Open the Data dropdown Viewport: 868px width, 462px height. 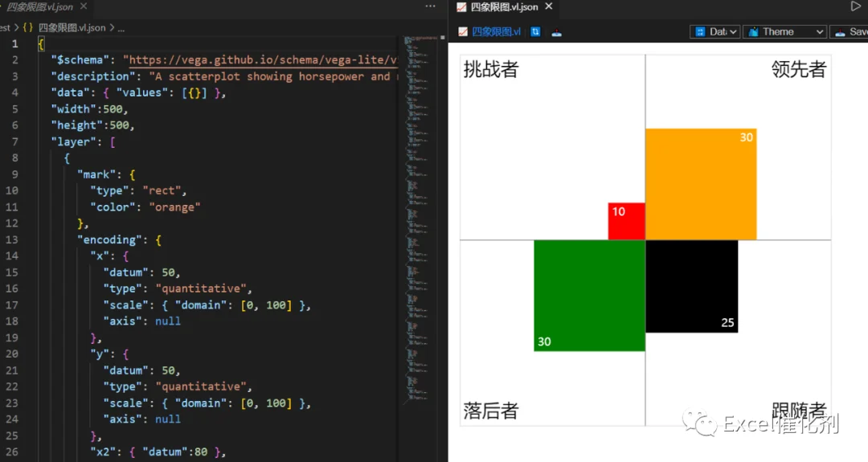(715, 31)
